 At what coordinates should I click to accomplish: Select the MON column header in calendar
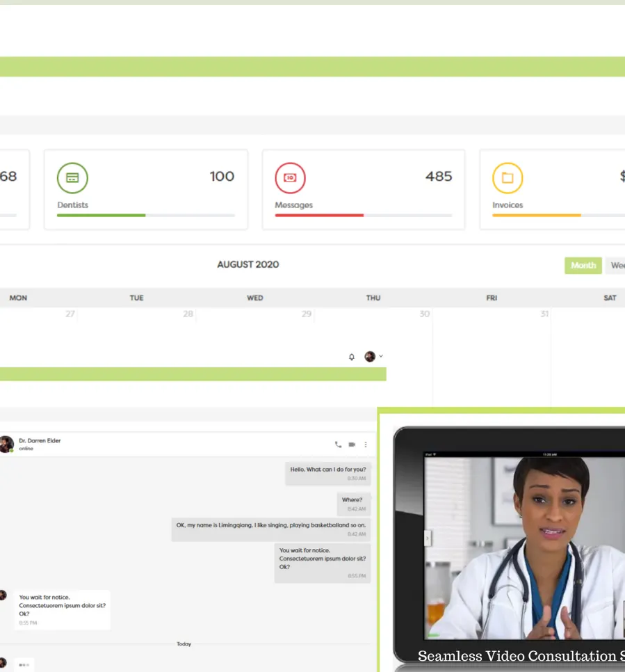18,298
